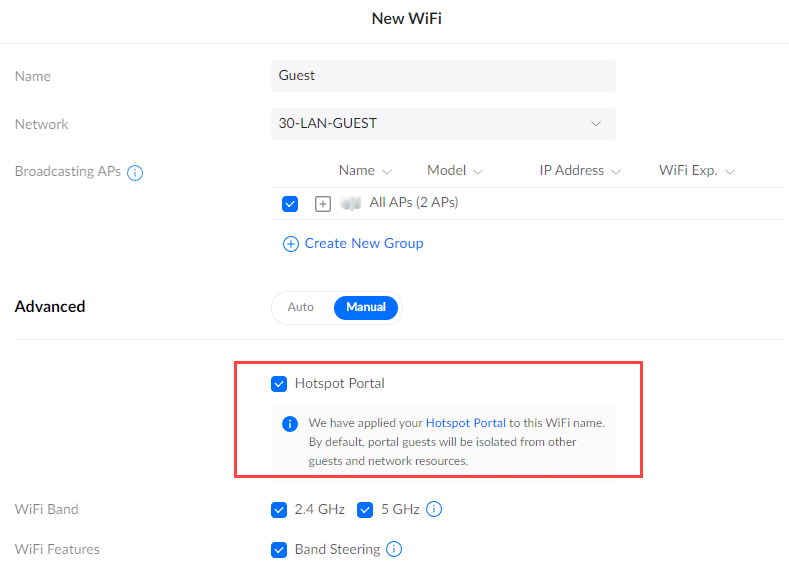The image size is (789, 576).
Task: Switch Advanced mode to Auto
Action: pos(301,307)
